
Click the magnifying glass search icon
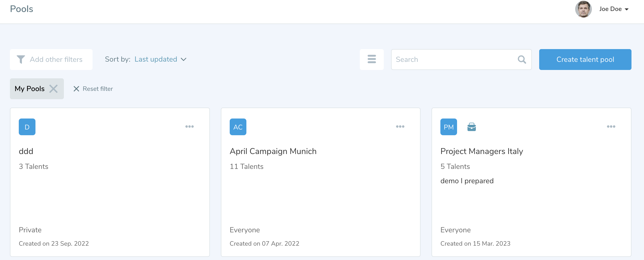(522, 60)
